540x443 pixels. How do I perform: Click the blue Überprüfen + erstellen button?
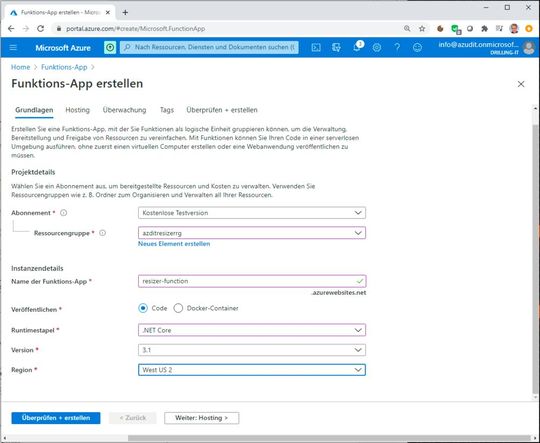(x=56, y=418)
